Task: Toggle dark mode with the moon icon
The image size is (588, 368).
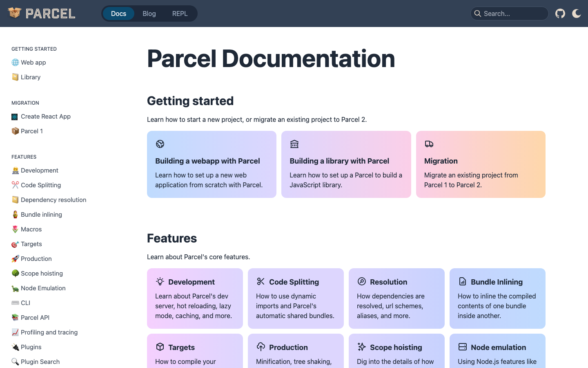Action: coord(577,13)
